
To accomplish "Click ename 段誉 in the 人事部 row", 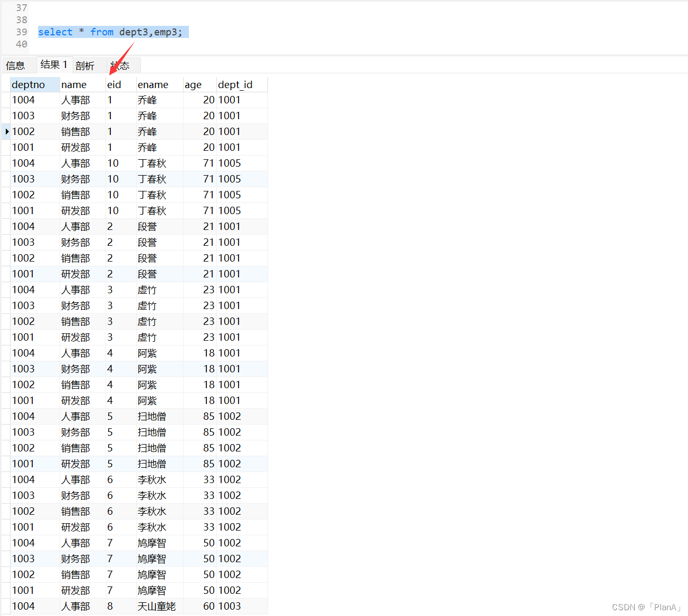I will pyautogui.click(x=159, y=226).
